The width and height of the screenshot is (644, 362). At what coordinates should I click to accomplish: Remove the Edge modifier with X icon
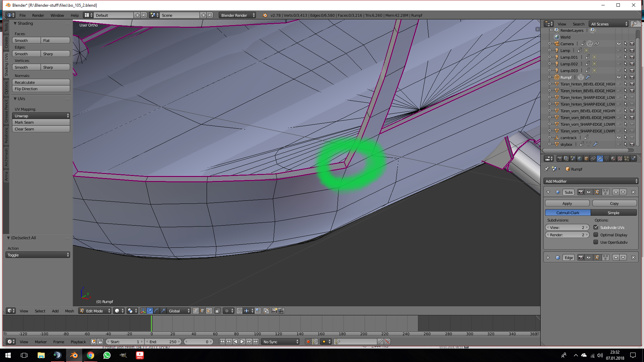coord(633,258)
